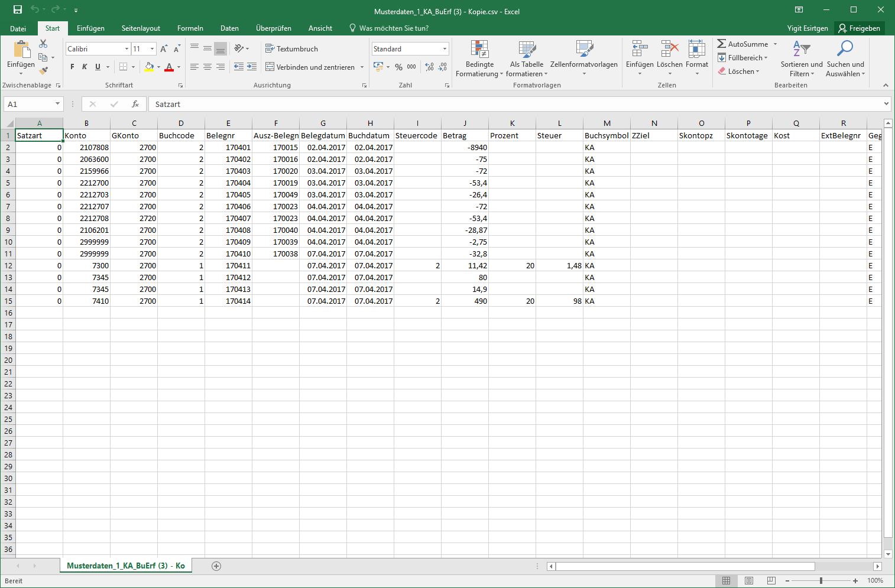This screenshot has height=588, width=895.
Task: Click the increase decimal icon
Action: (x=429, y=67)
